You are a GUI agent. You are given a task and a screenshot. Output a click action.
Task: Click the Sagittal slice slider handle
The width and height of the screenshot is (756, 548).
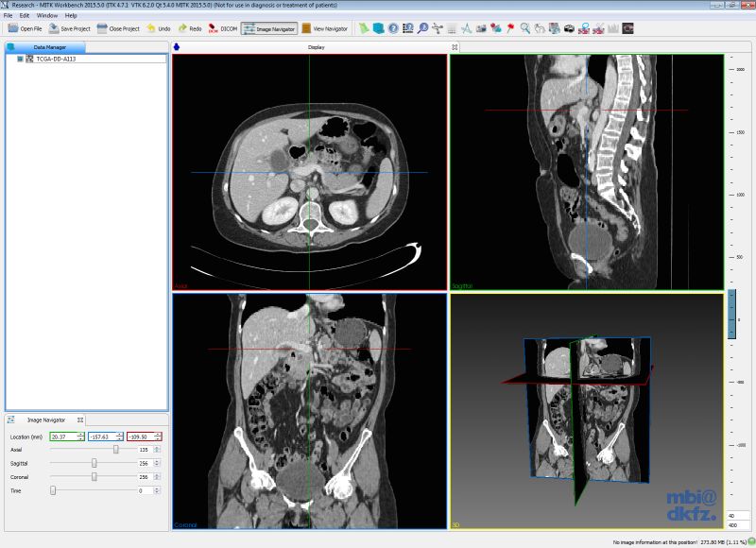(94, 463)
